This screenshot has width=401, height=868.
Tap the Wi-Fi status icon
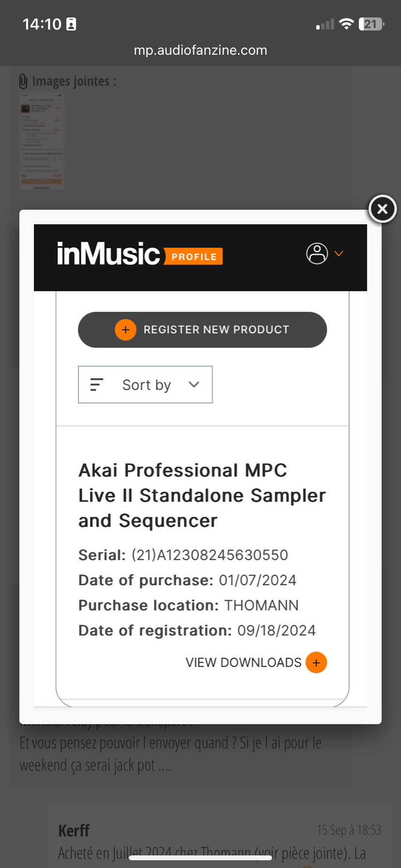(x=346, y=24)
